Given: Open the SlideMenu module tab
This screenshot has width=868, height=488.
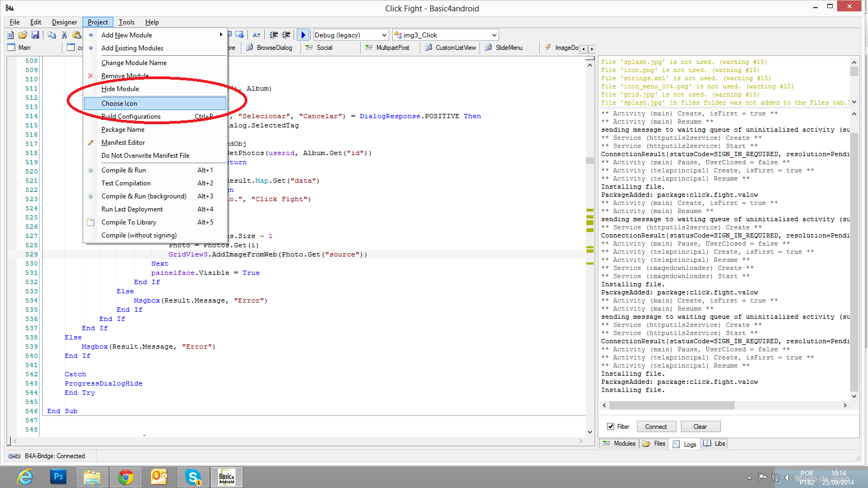Looking at the screenshot, I should [x=504, y=48].
